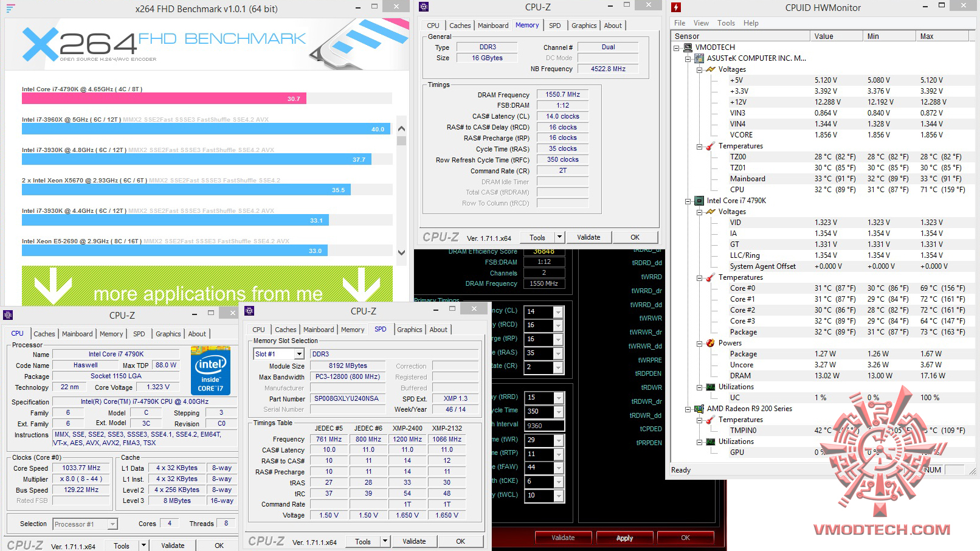Open the View menu in HWMonitor
Image resolution: width=980 pixels, height=551 pixels.
coord(701,23)
